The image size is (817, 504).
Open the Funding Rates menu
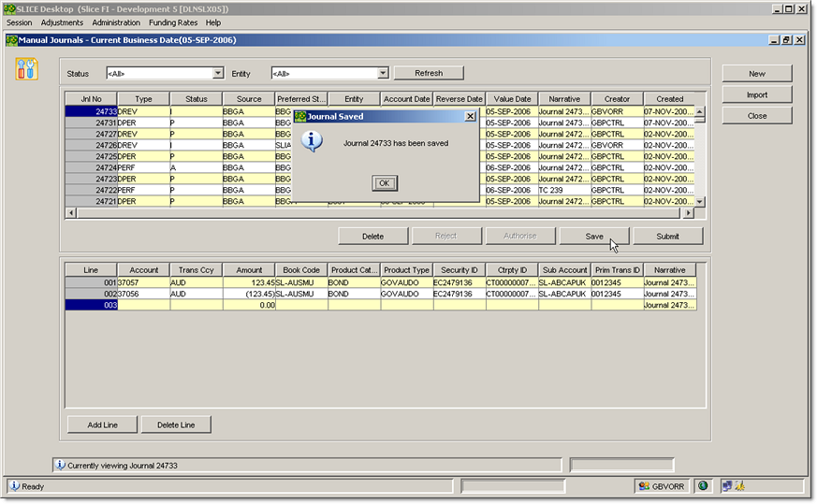173,22
